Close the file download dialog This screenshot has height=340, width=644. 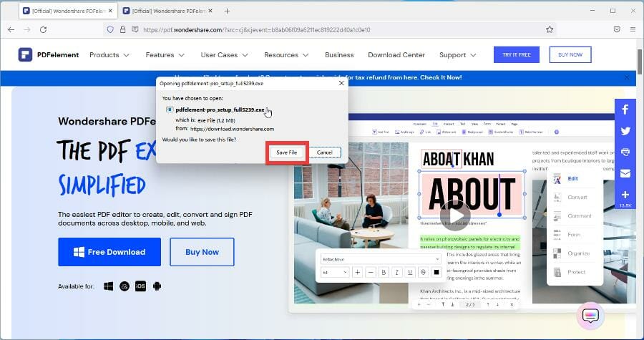point(341,83)
